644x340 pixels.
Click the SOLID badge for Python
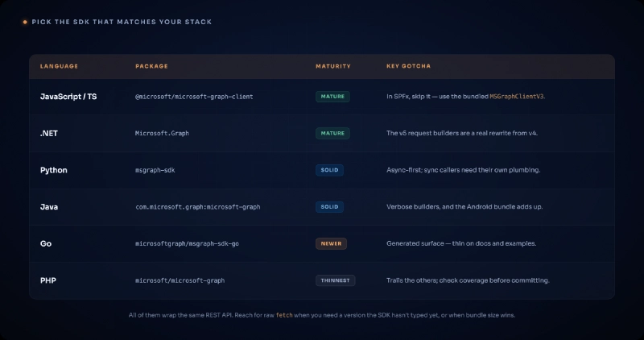(329, 170)
